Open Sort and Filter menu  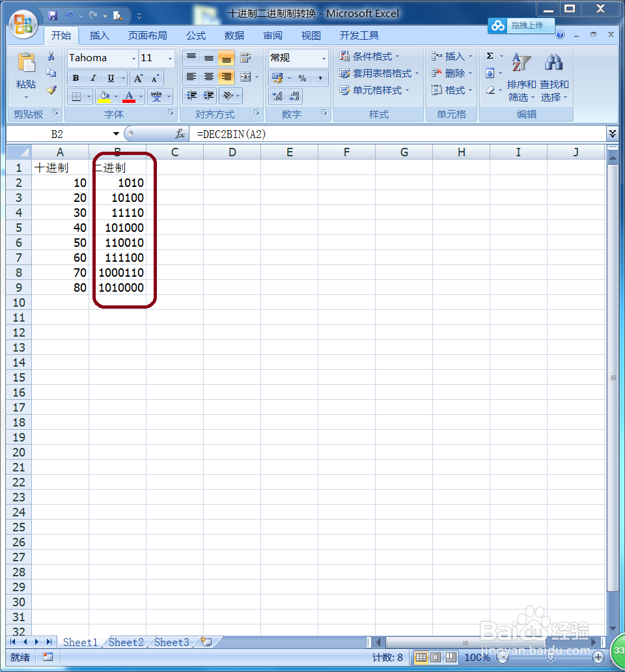click(521, 77)
